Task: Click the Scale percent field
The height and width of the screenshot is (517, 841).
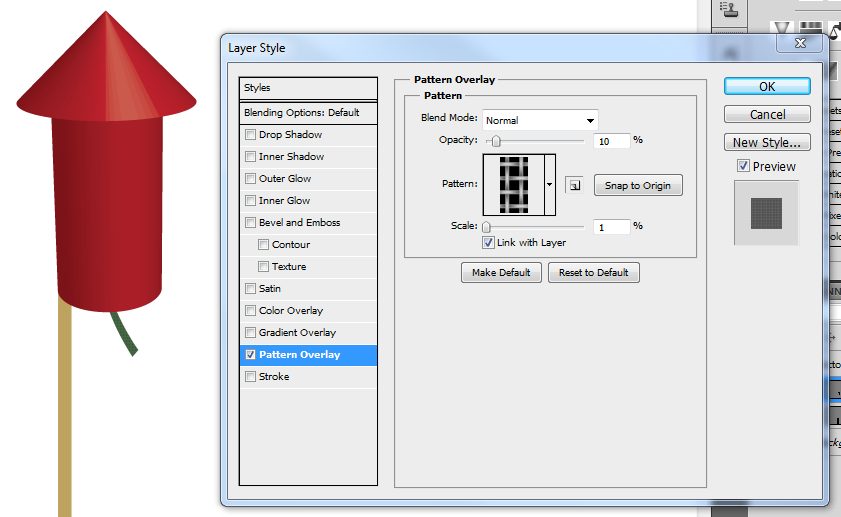Action: [x=611, y=227]
